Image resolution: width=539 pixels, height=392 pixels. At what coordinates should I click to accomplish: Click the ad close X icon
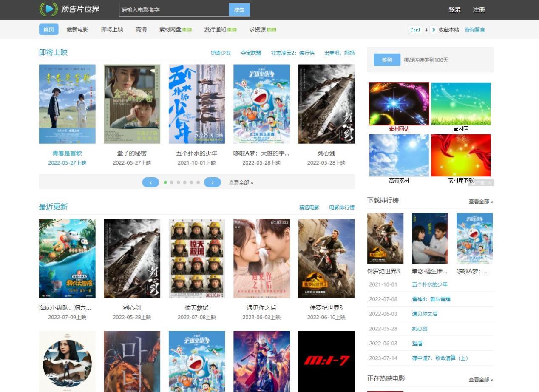pyautogui.click(x=490, y=183)
